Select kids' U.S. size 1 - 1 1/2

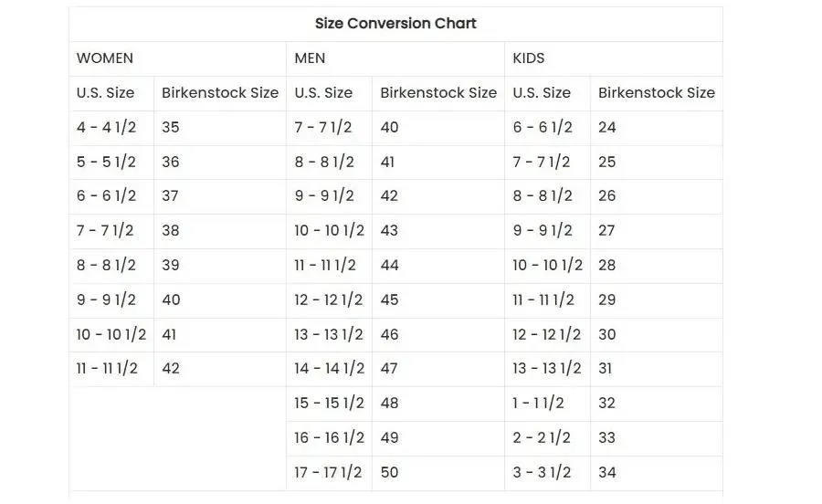pyautogui.click(x=539, y=404)
